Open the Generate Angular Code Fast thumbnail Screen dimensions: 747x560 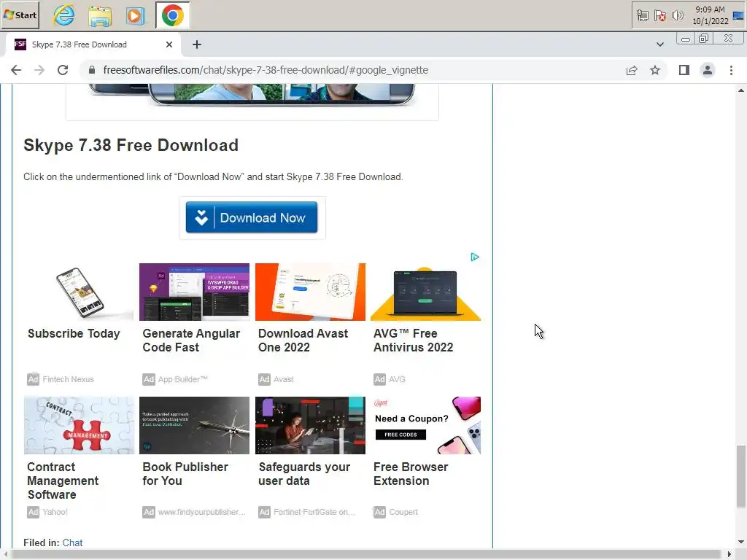pyautogui.click(x=194, y=292)
